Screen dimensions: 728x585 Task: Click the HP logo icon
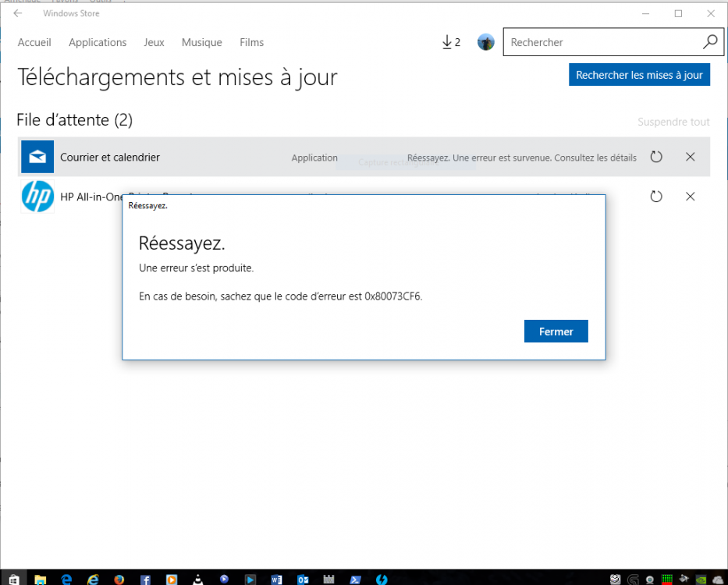coord(37,197)
